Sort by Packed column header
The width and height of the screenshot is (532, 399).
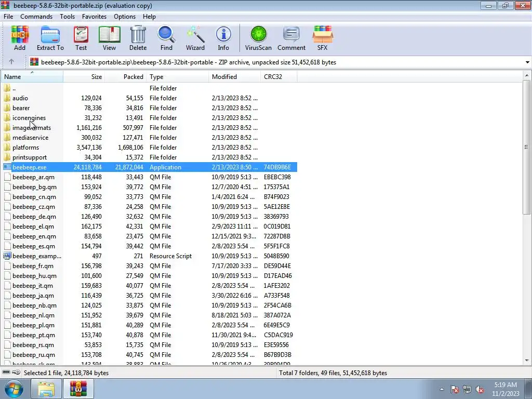[126, 77]
